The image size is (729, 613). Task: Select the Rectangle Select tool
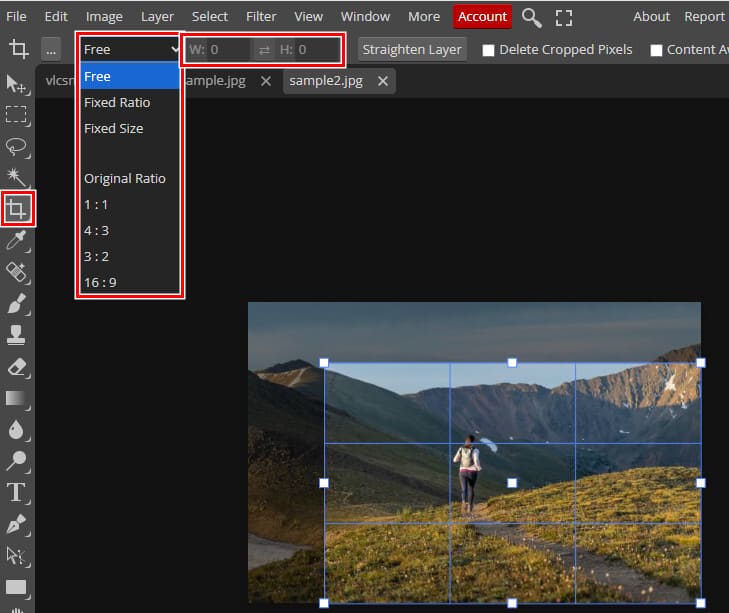point(17,115)
